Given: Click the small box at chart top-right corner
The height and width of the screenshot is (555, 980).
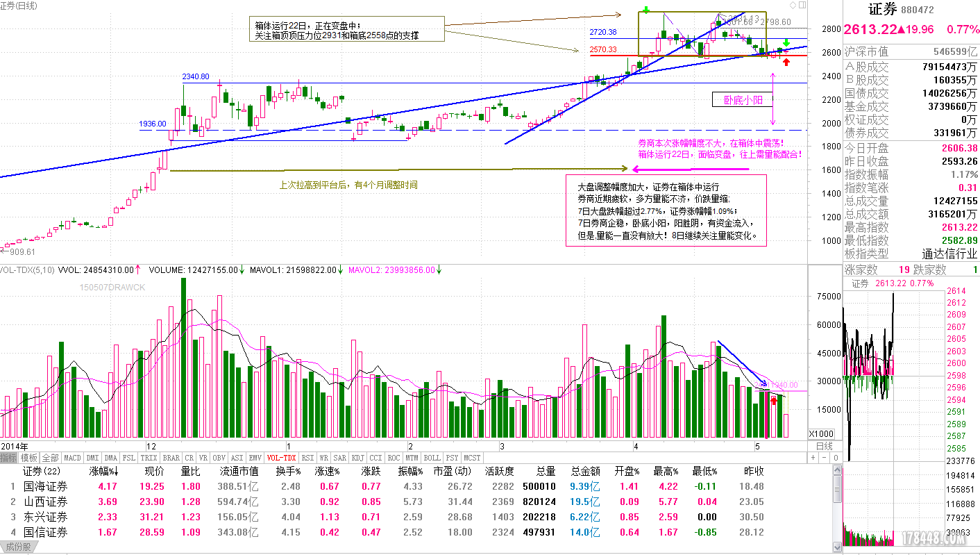Looking at the screenshot, I should coord(802,5).
